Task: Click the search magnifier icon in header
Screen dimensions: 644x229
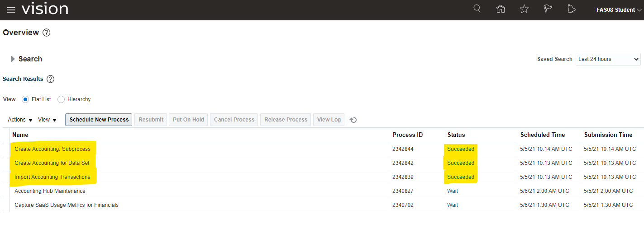Action: coord(477,9)
